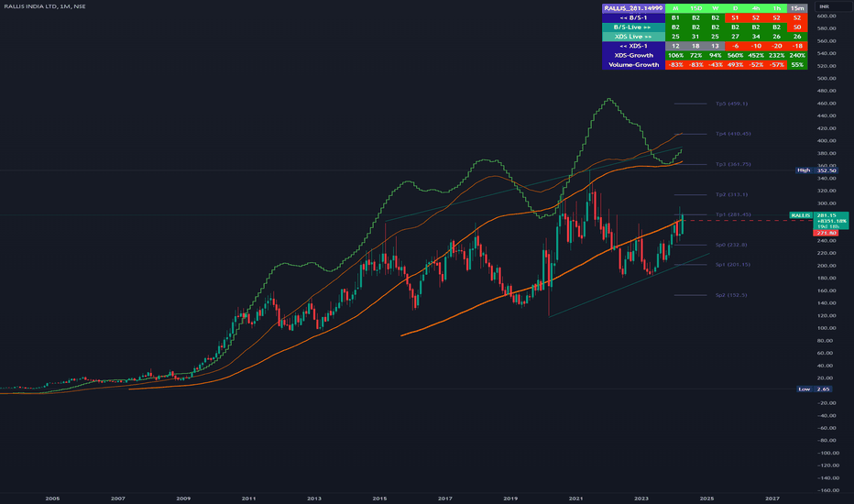854x504 pixels.
Task: Click the 493% Volume-Growth value
Action: [x=735, y=65]
